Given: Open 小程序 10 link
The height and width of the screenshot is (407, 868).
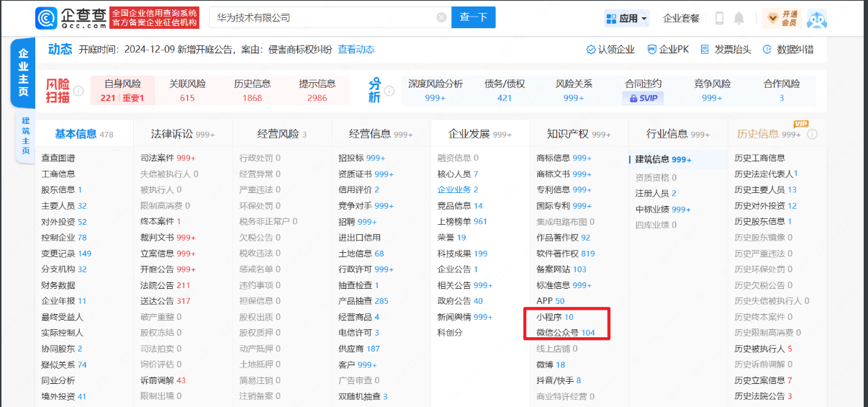Looking at the screenshot, I should pyautogui.click(x=555, y=317).
